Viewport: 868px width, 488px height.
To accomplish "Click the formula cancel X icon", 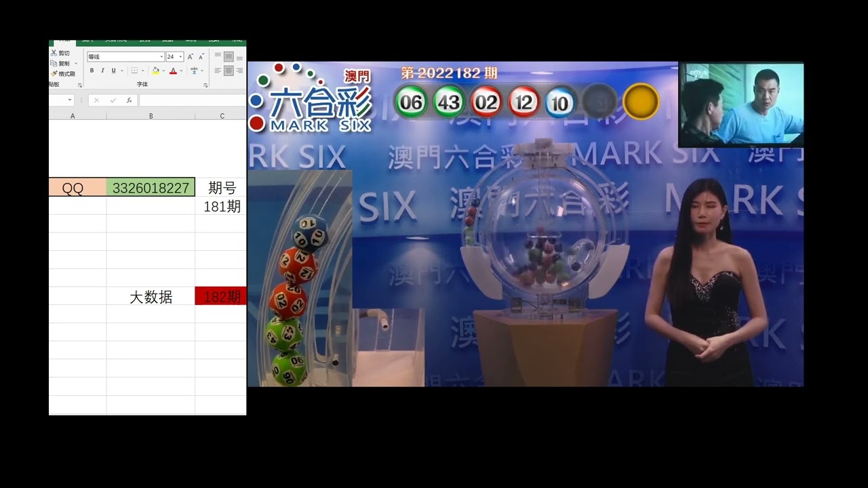I will [97, 100].
